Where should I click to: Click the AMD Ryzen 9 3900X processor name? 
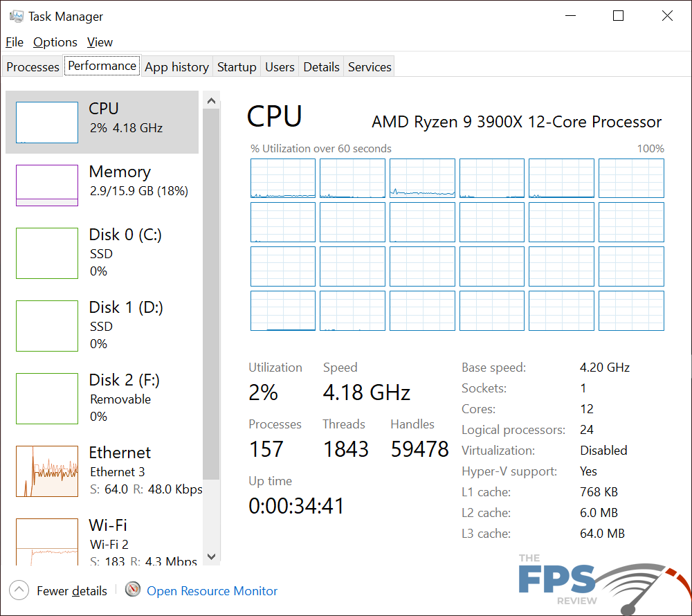[x=516, y=122]
